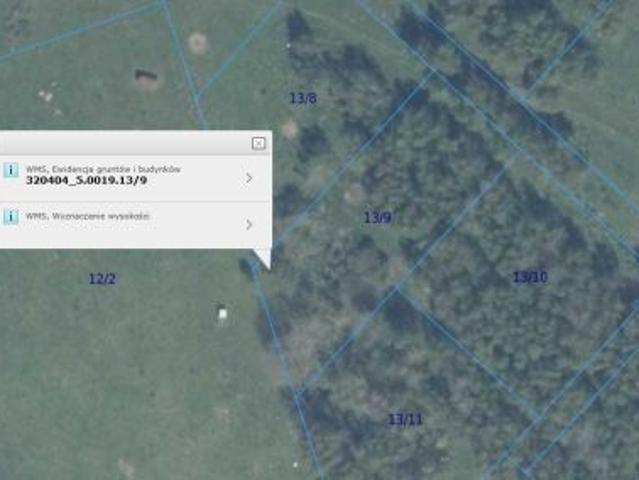Expand the Ewidencja gruntów i budynków arrow
This screenshot has width=639, height=480.
tap(249, 178)
